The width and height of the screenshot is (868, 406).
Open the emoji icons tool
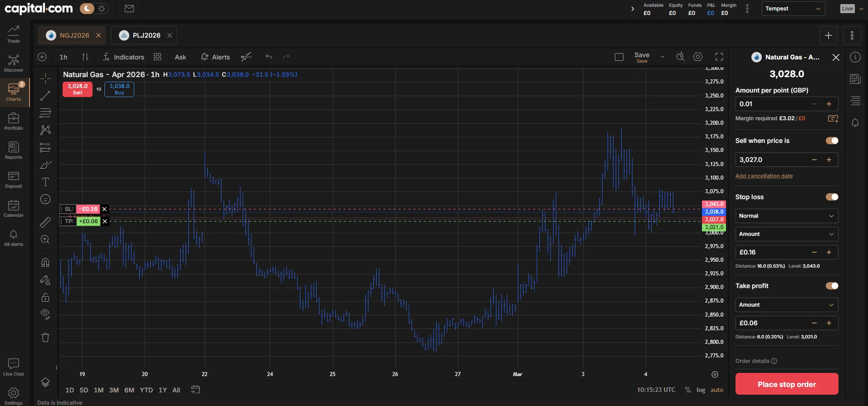coord(45,199)
